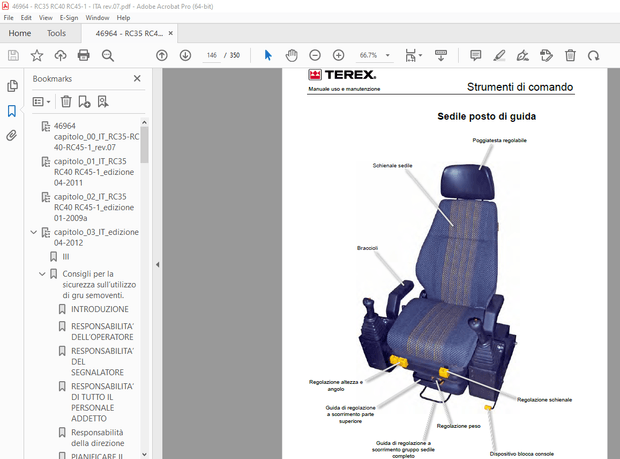Open bookmark capitolo_03_IT_edizione 04-2012
This screenshot has width=620, height=459.
[x=96, y=237]
